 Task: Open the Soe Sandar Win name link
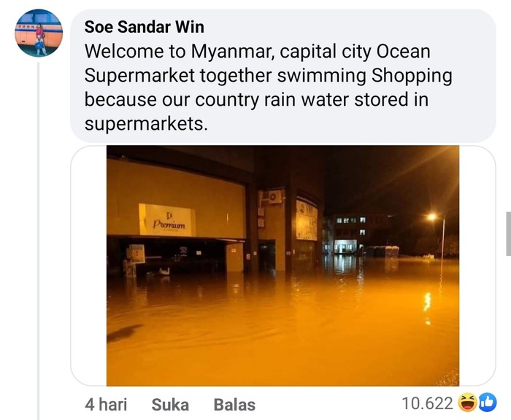point(144,28)
